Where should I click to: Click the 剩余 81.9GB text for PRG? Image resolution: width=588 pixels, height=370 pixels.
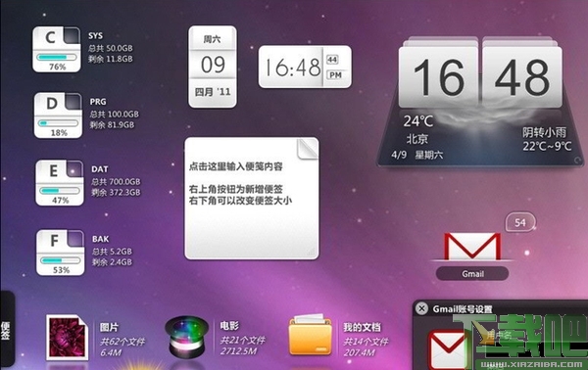(x=112, y=124)
